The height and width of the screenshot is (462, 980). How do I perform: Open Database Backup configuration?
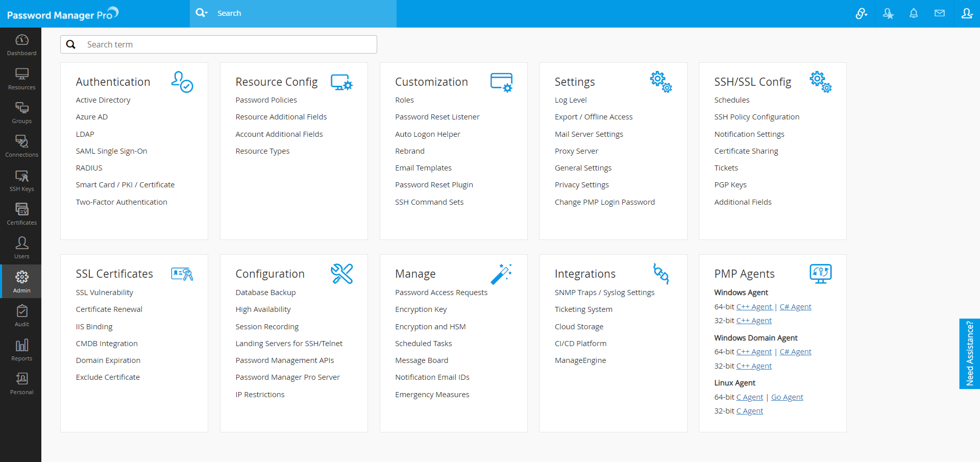click(265, 293)
